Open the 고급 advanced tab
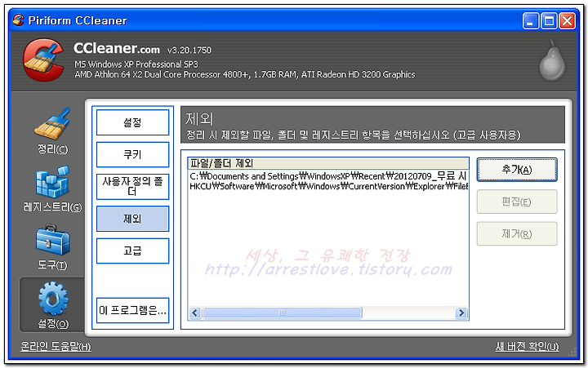The height and width of the screenshot is (368, 588). pyautogui.click(x=132, y=251)
